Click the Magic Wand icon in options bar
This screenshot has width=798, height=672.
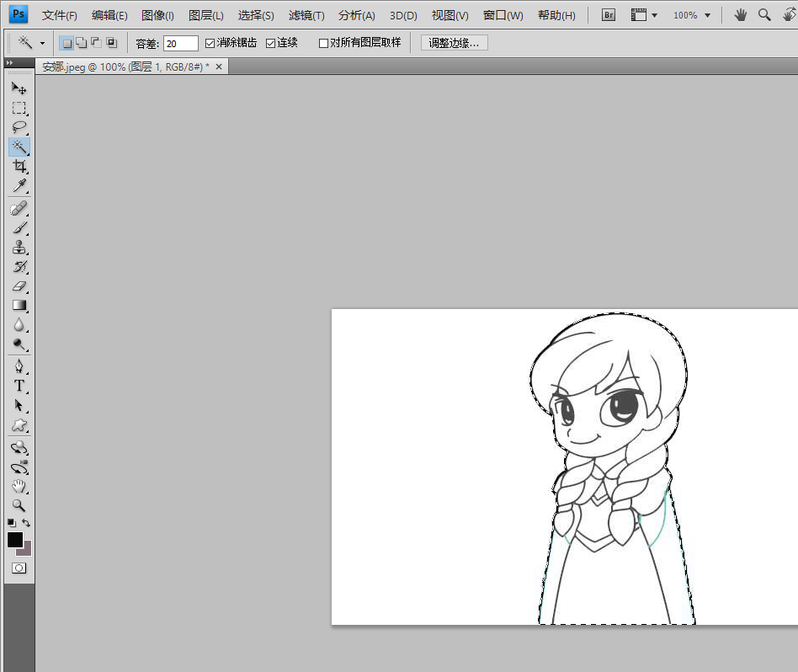(x=25, y=43)
